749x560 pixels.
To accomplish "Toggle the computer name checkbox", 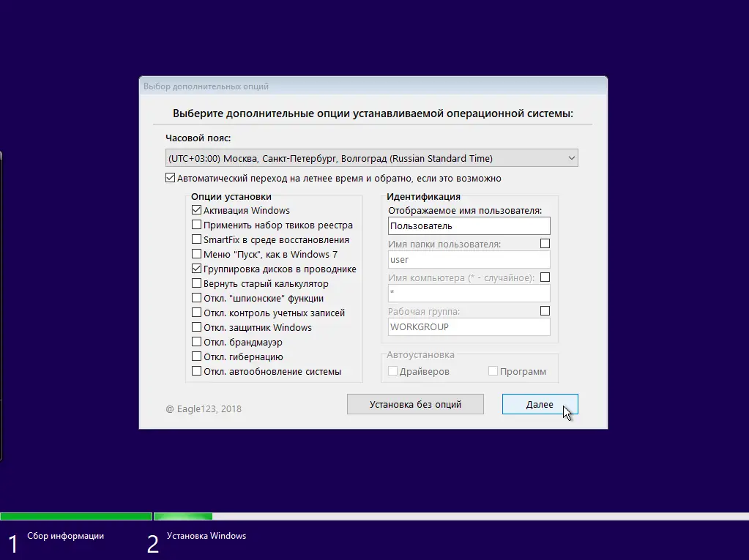I will pyautogui.click(x=545, y=276).
